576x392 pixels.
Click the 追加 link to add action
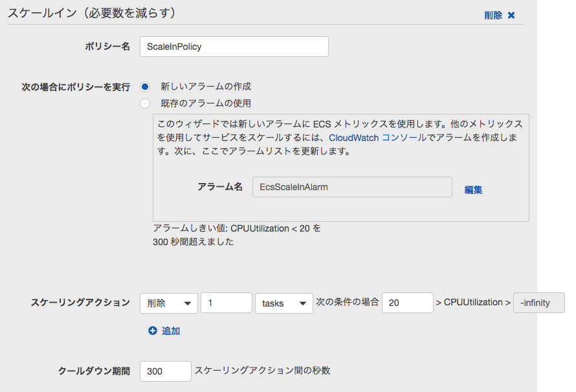pyautogui.click(x=171, y=331)
